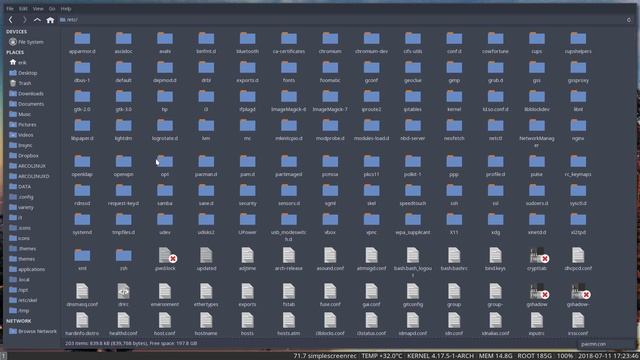Image resolution: width=640 pixels, height=360 pixels.
Task: Select the fonts folder
Action: click(x=289, y=72)
